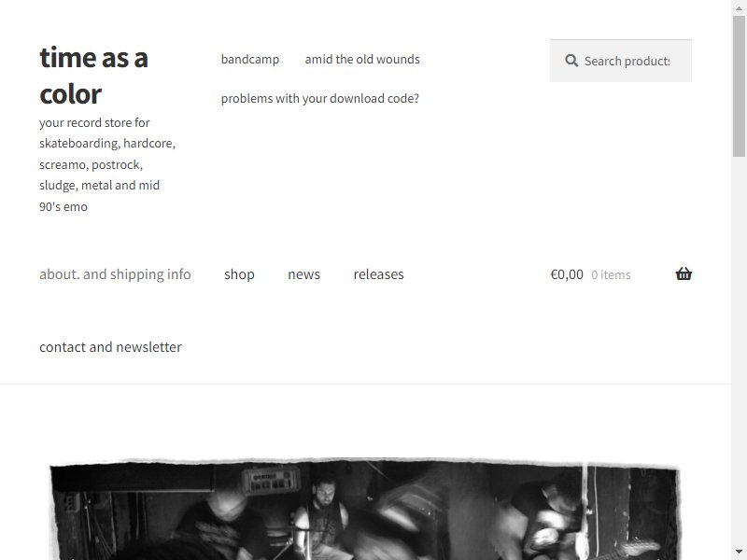
Task: Open the releases menu item
Action: click(x=379, y=274)
